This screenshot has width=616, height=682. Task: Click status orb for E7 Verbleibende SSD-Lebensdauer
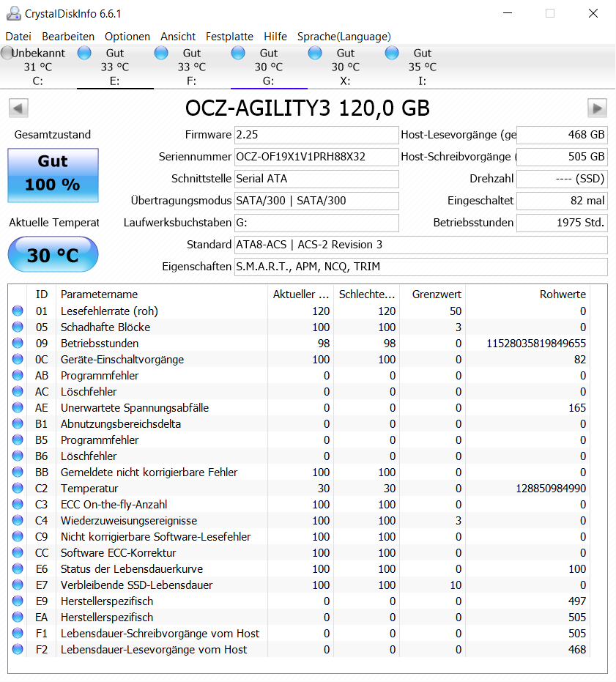coord(18,584)
